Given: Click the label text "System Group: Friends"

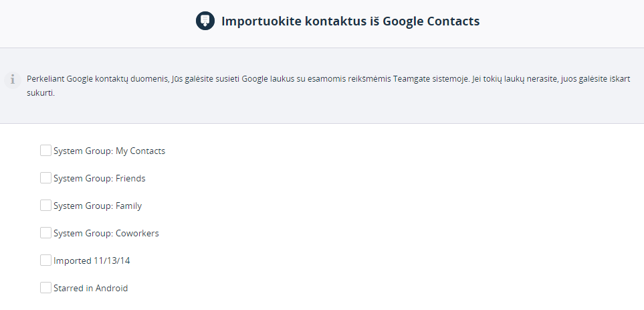Looking at the screenshot, I should 100,179.
